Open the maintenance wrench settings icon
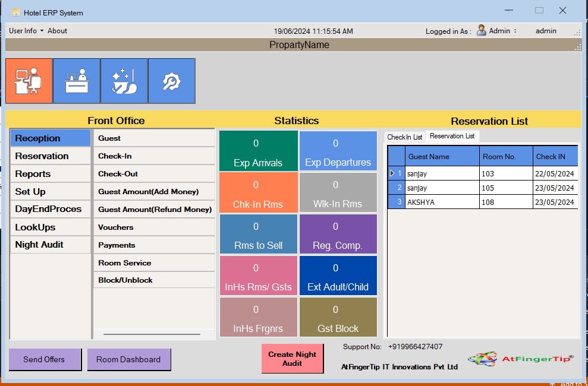Image resolution: width=588 pixels, height=386 pixels. coord(171,81)
